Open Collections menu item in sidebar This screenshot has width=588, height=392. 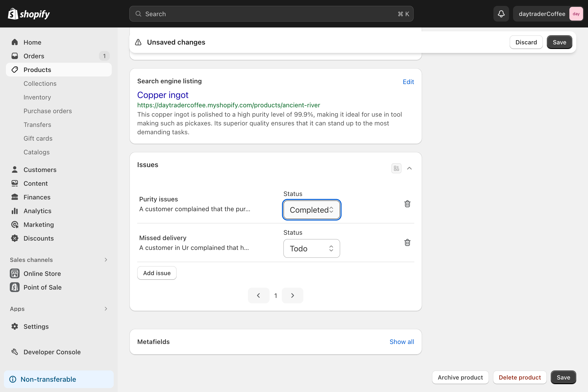(x=40, y=83)
